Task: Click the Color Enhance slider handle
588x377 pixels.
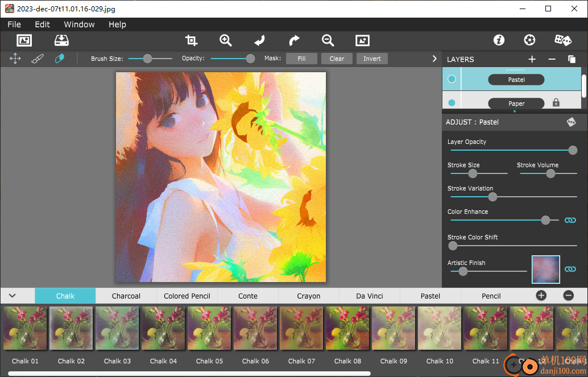Action: [x=545, y=220]
